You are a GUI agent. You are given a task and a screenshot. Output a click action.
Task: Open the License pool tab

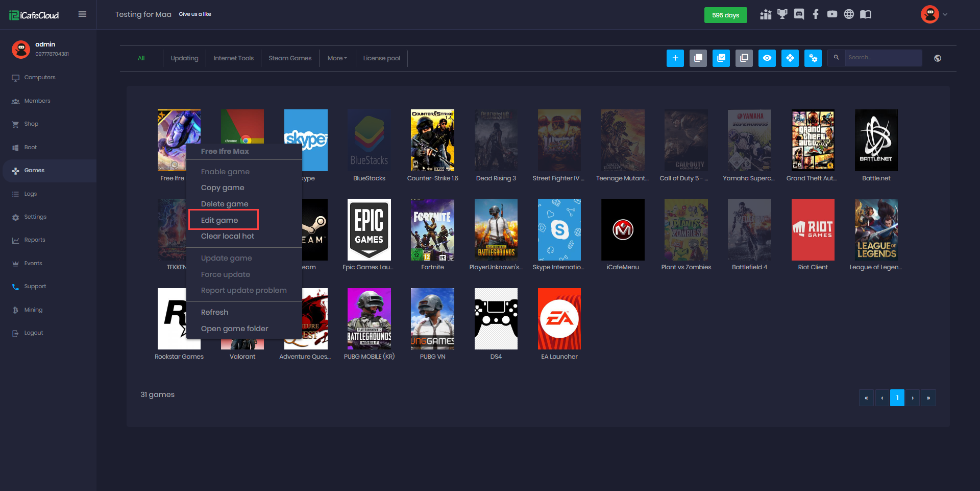[x=382, y=58]
